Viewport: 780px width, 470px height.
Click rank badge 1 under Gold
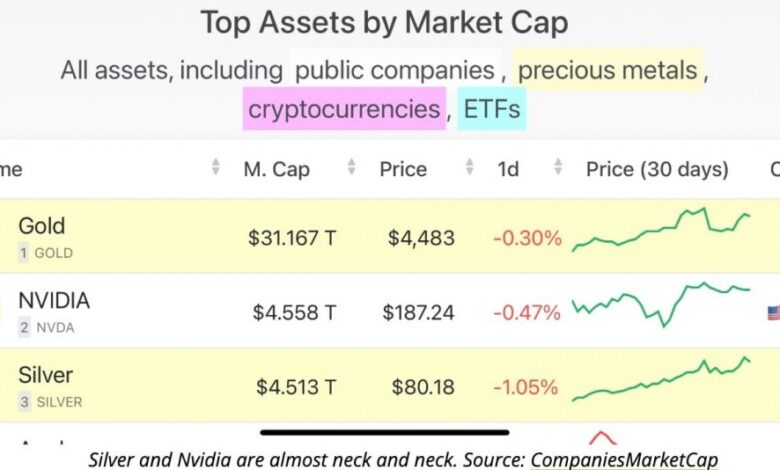(23, 253)
